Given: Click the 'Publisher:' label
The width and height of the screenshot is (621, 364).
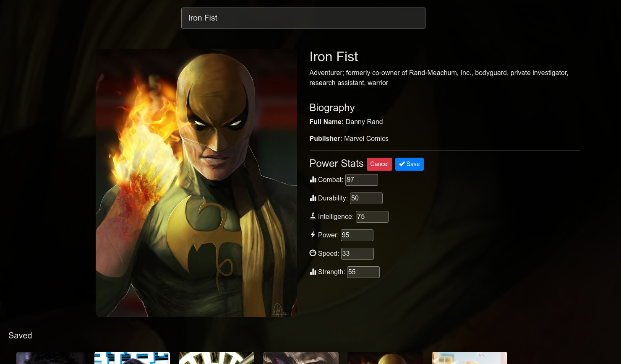Looking at the screenshot, I should (x=326, y=138).
